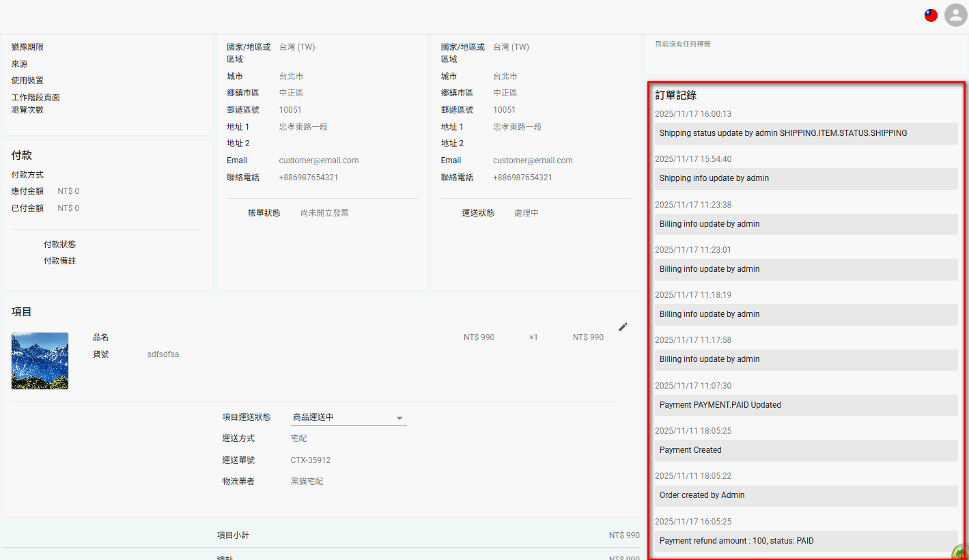Viewport: 969px width, 560px height.
Task: Click the tracking number CTX-35912
Action: (x=311, y=460)
